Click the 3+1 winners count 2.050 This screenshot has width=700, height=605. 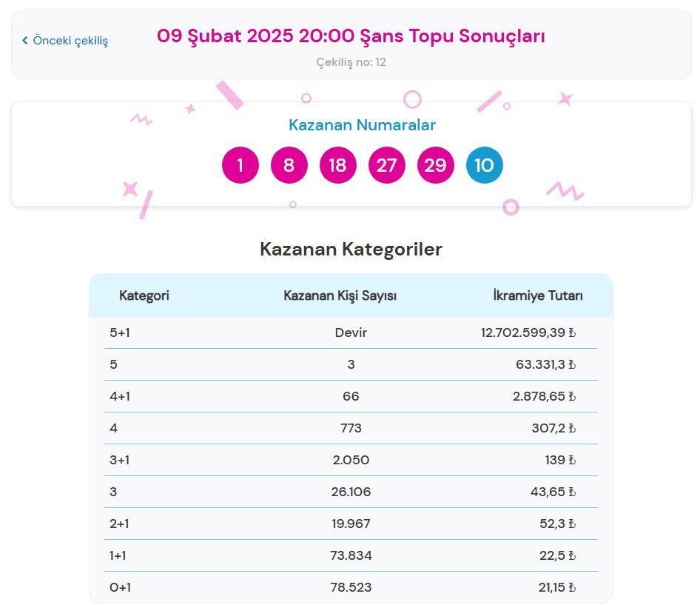pyautogui.click(x=351, y=460)
